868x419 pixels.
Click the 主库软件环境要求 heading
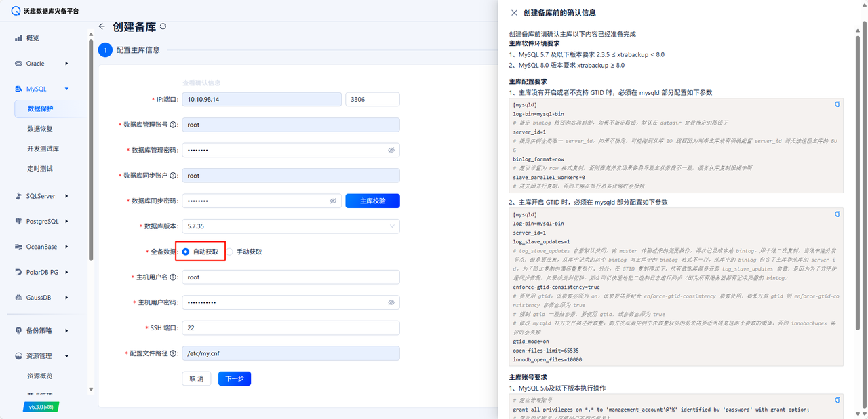click(534, 43)
